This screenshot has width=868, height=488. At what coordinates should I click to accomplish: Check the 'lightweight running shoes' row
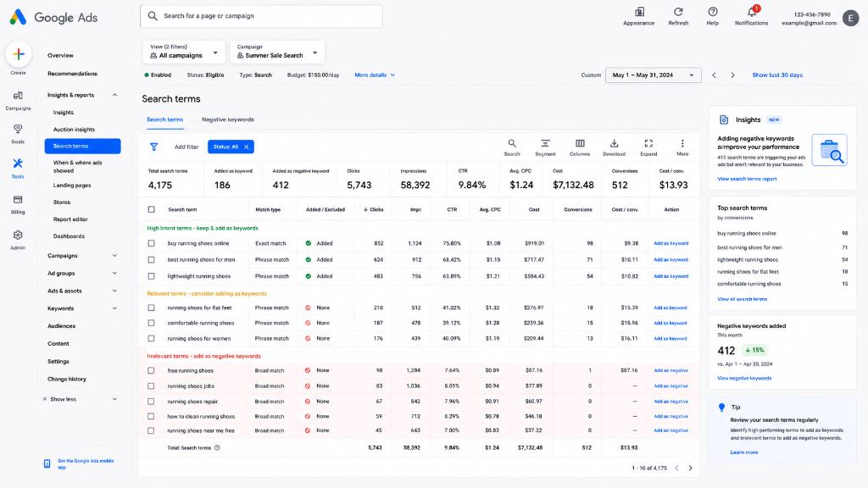(151, 276)
